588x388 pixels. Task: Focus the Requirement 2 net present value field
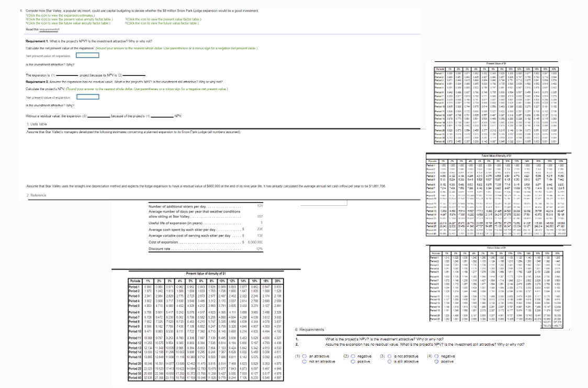87,97
